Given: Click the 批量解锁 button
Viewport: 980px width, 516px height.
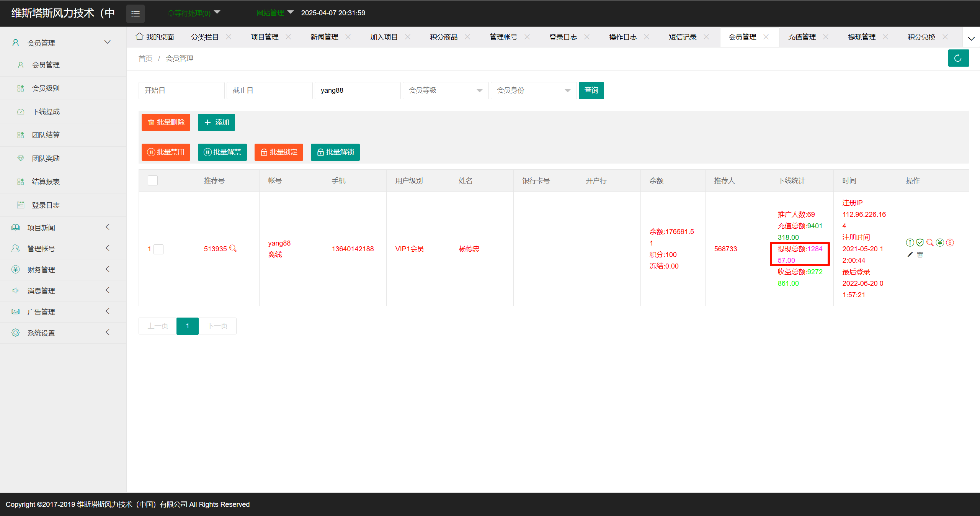Looking at the screenshot, I should (x=335, y=152).
